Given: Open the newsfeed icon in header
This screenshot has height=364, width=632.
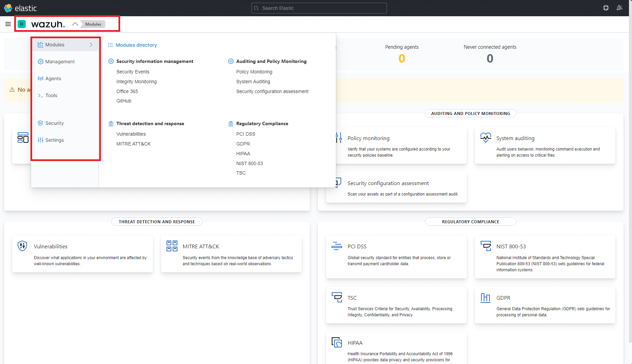Looking at the screenshot, I should tap(619, 8).
